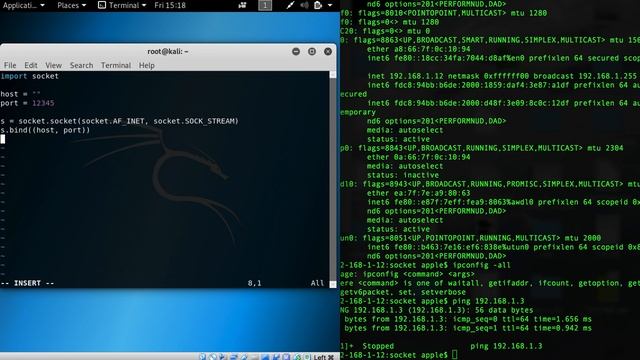Click the '-- INSERT --' mode indicator

click(x=27, y=283)
